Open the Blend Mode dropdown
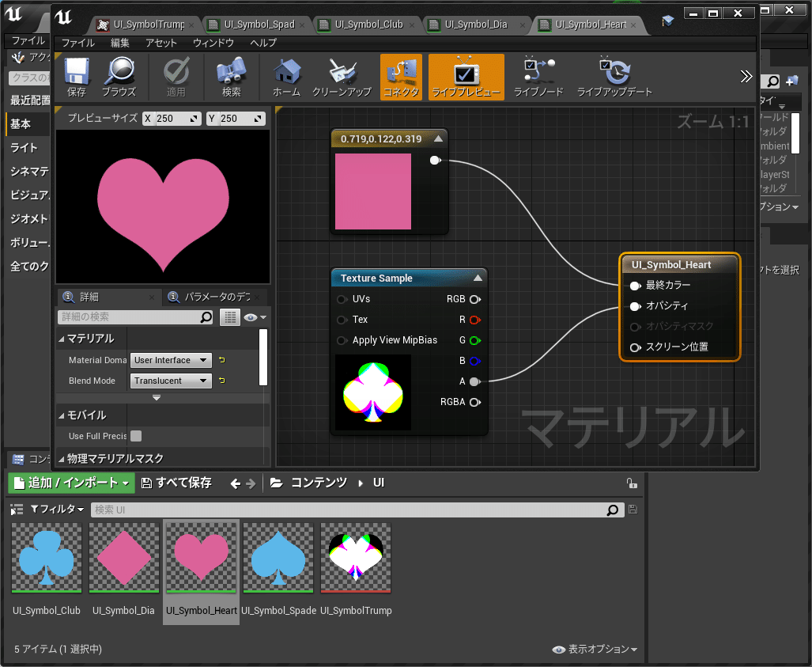 coord(171,381)
